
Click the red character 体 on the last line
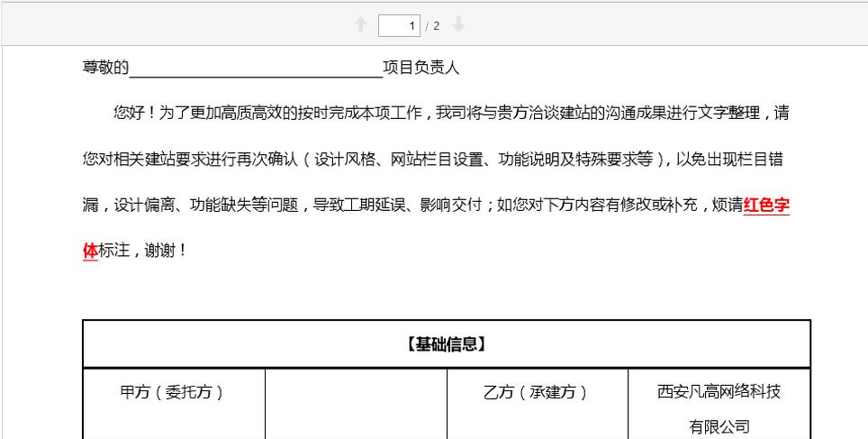click(x=89, y=251)
